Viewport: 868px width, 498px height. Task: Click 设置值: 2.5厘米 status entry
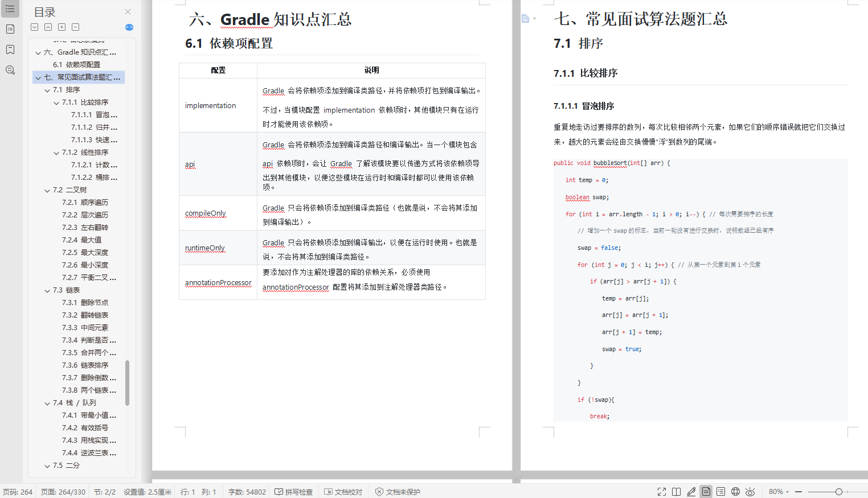coord(148,492)
